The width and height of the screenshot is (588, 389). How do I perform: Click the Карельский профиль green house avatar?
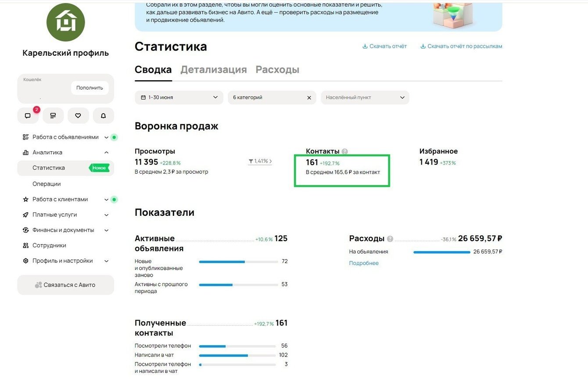click(x=66, y=22)
